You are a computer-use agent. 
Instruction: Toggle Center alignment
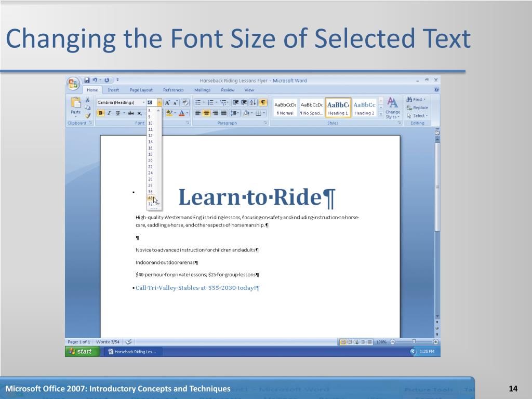click(x=207, y=113)
